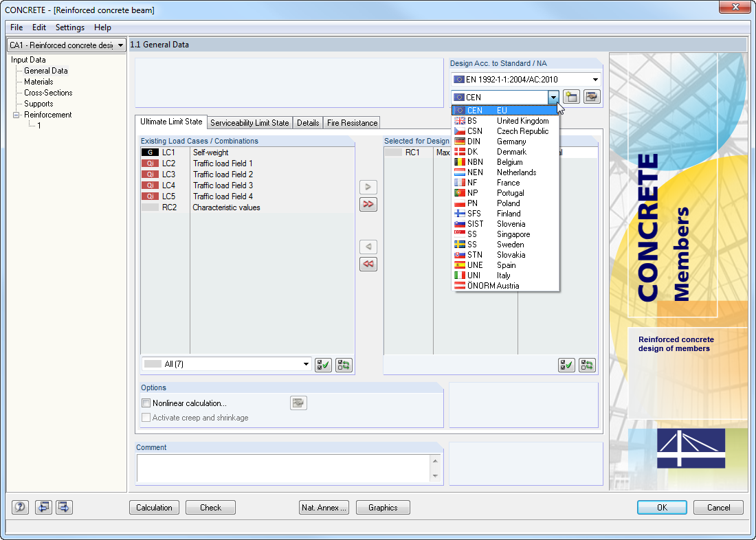Switch to the Details tab

click(308, 123)
